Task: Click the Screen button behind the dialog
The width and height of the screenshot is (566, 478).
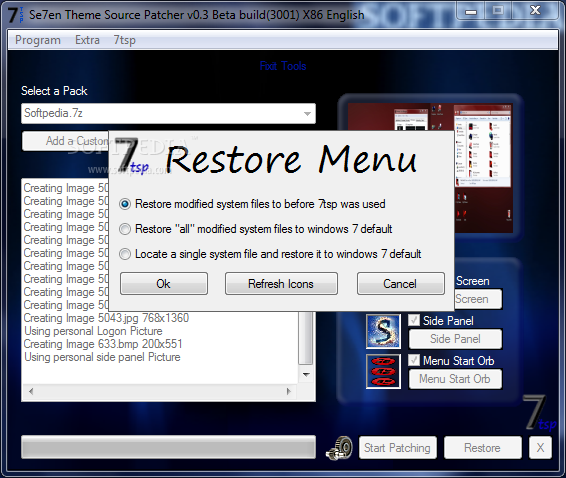Action: point(478,299)
